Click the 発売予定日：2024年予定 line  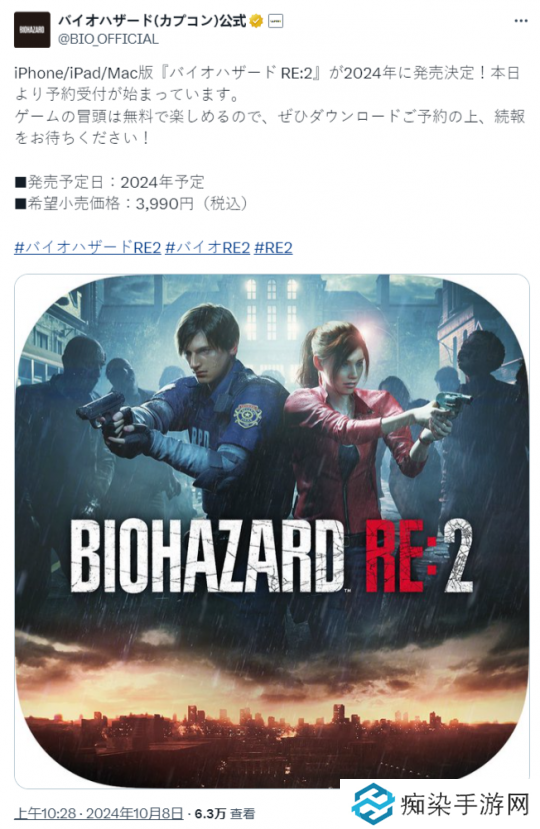click(x=109, y=182)
